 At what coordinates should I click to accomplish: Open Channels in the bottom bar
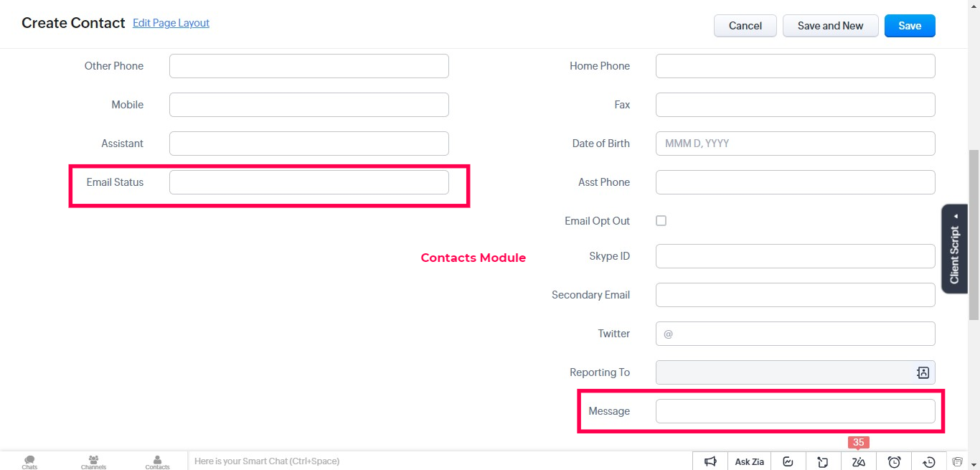93,462
